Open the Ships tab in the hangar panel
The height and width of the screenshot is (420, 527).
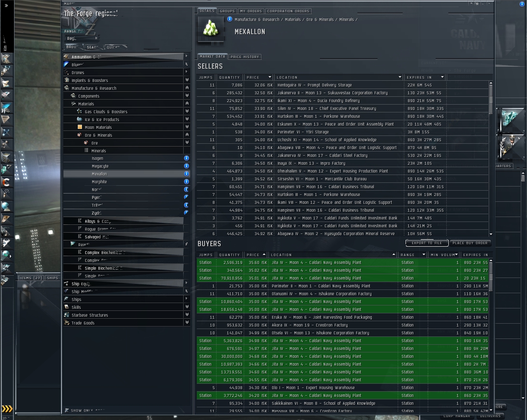point(53,278)
